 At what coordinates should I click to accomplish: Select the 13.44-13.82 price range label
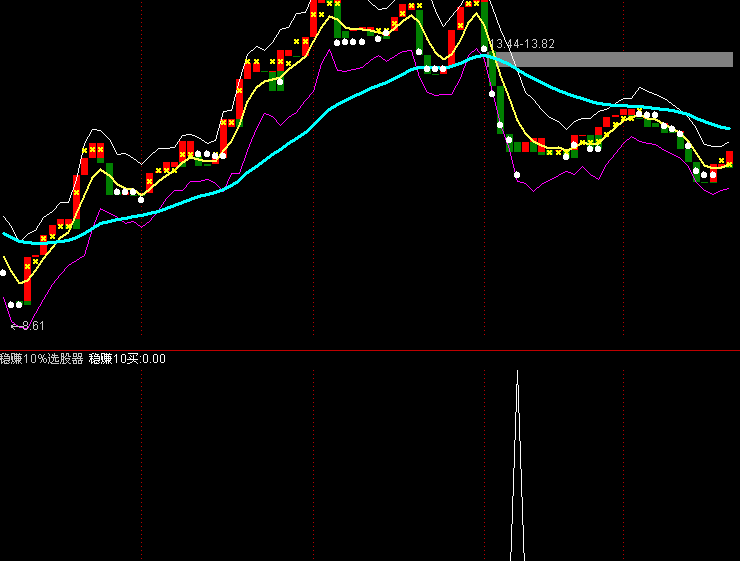tap(522, 44)
